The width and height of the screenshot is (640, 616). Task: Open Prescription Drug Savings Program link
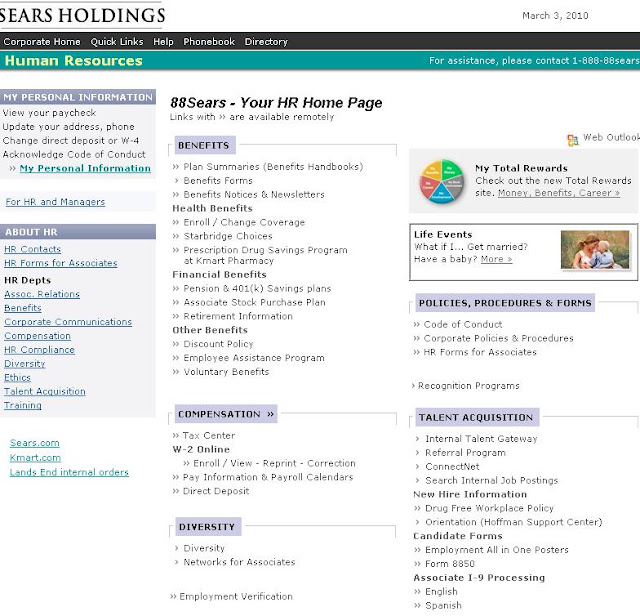(265, 255)
